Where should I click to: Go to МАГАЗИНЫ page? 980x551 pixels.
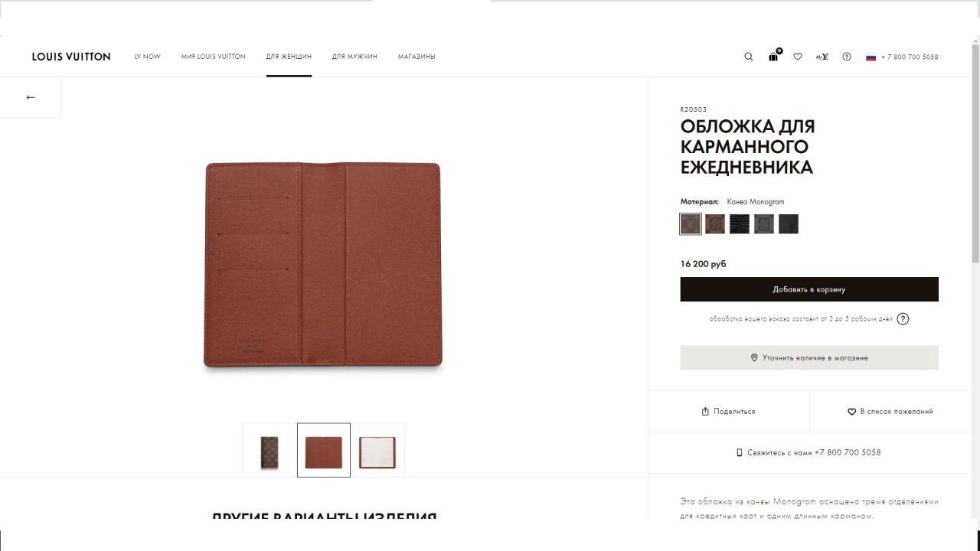(x=416, y=57)
